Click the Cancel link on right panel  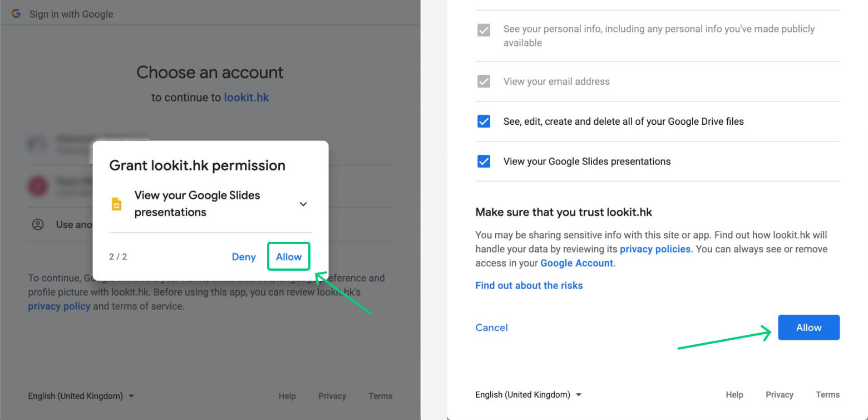pos(491,328)
